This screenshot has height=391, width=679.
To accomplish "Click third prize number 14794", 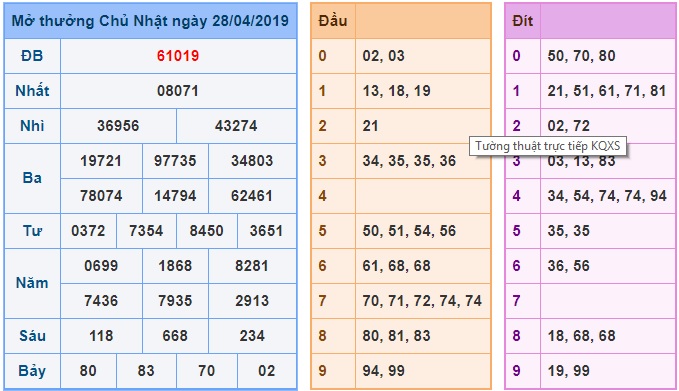I will click(x=175, y=196).
